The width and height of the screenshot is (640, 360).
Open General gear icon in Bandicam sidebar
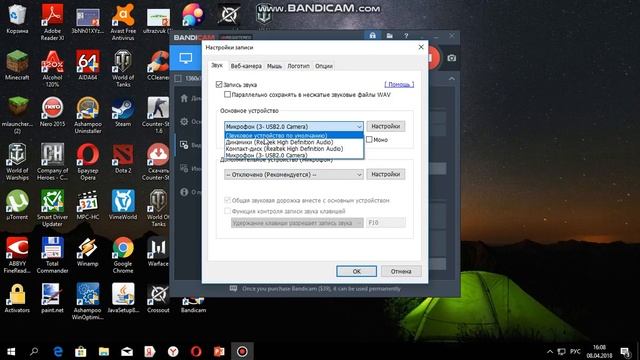click(184, 121)
